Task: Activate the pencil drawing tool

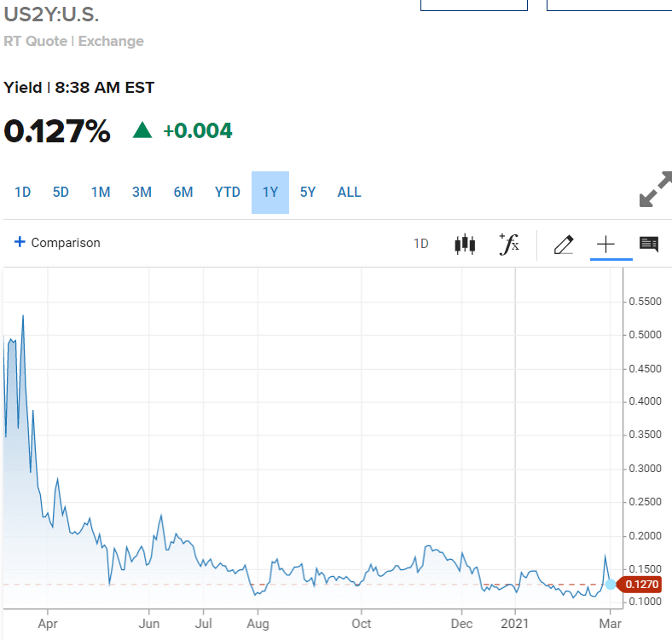Action: coord(564,245)
